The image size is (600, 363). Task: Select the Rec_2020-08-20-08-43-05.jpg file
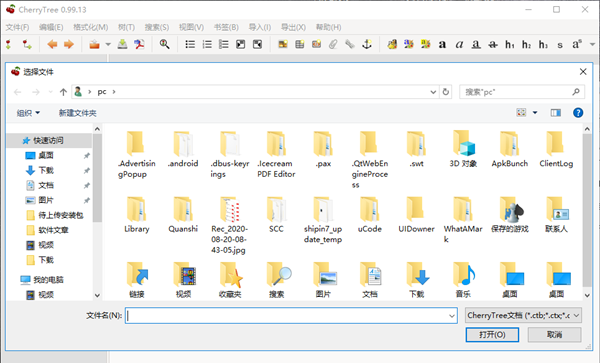[229, 226]
